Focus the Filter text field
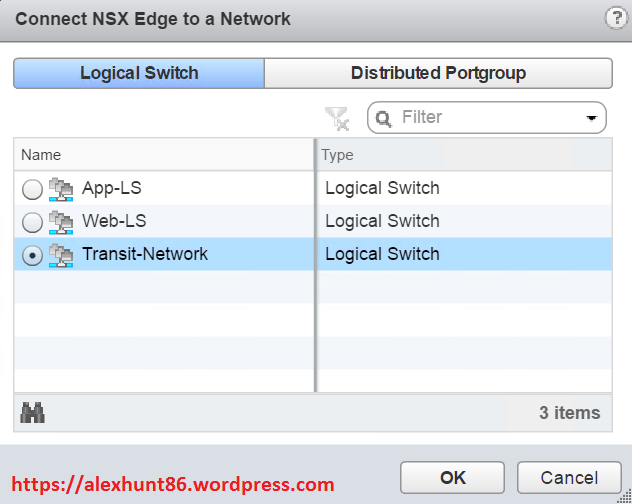Screen dimensions: 632x504 tap(486, 117)
